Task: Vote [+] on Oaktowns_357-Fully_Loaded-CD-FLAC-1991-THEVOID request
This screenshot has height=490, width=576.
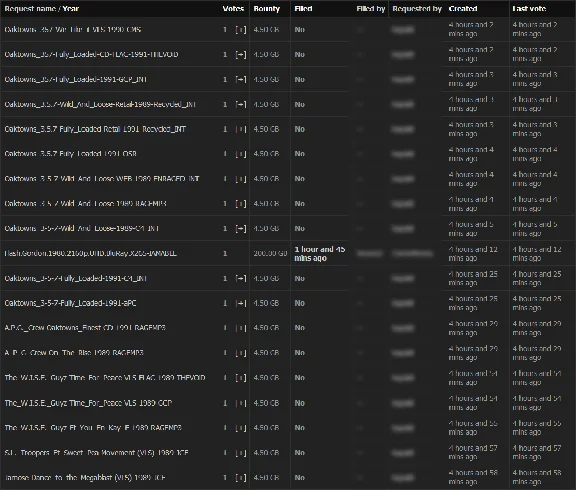Action: coord(241,55)
